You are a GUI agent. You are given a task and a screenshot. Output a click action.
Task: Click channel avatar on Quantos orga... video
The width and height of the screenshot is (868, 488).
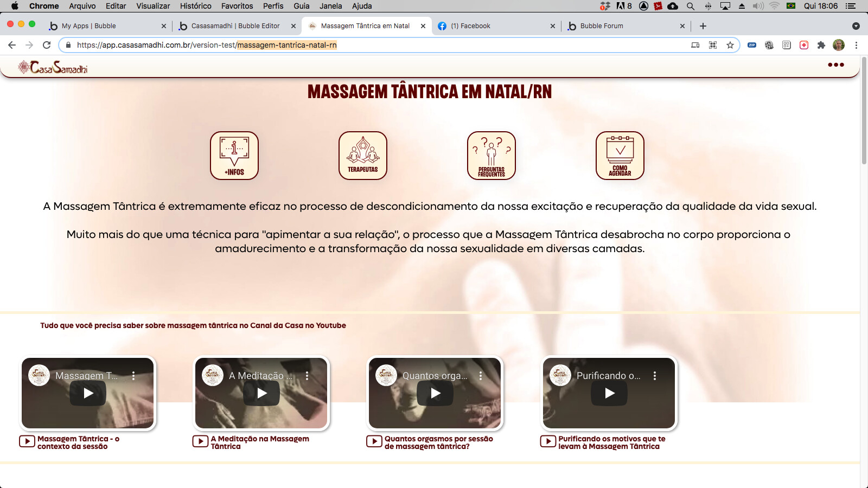[x=386, y=375]
